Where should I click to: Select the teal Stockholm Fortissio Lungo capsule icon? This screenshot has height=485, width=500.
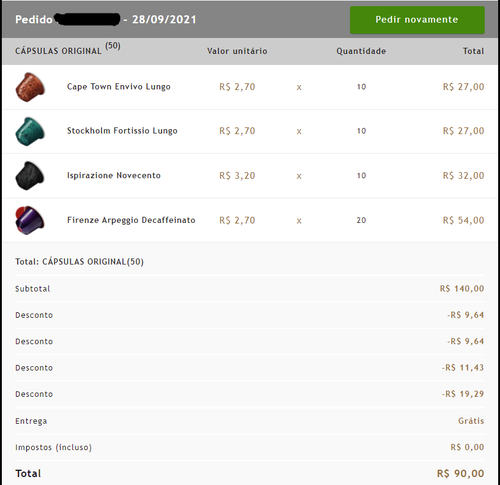[x=30, y=131]
